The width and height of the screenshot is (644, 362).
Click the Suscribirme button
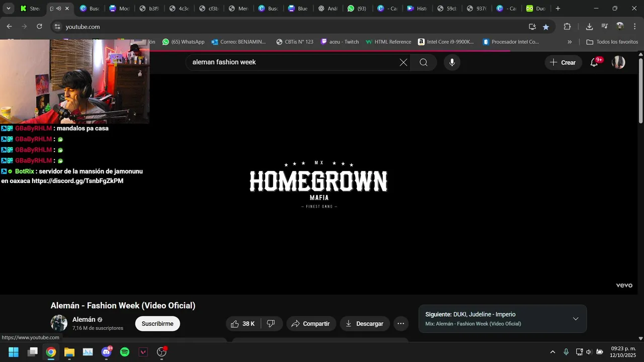pos(157,324)
